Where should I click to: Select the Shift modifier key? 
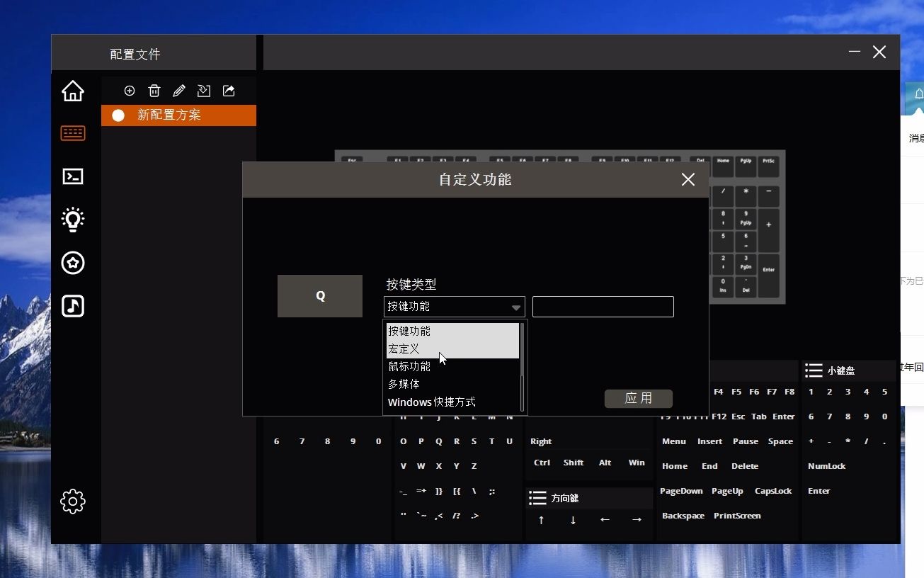tap(574, 463)
